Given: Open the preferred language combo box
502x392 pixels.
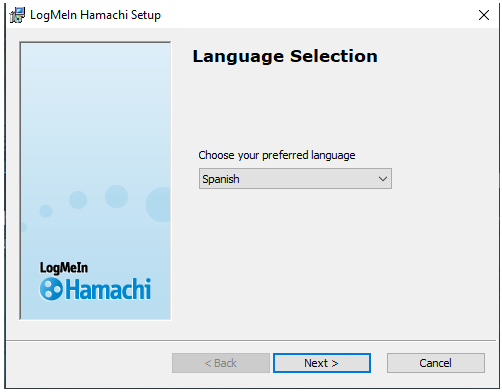Looking at the screenshot, I should tap(295, 179).
